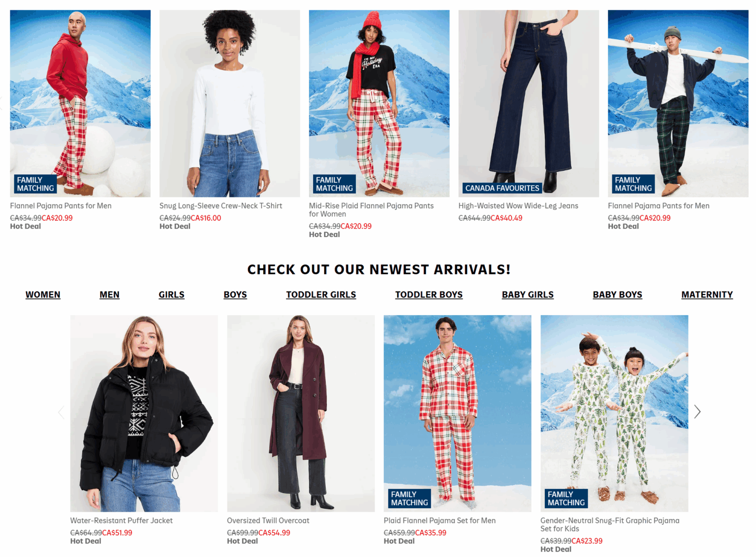
Task: View the High-Waisted Wow Wide-Leg Jeans image
Action: 529,103
